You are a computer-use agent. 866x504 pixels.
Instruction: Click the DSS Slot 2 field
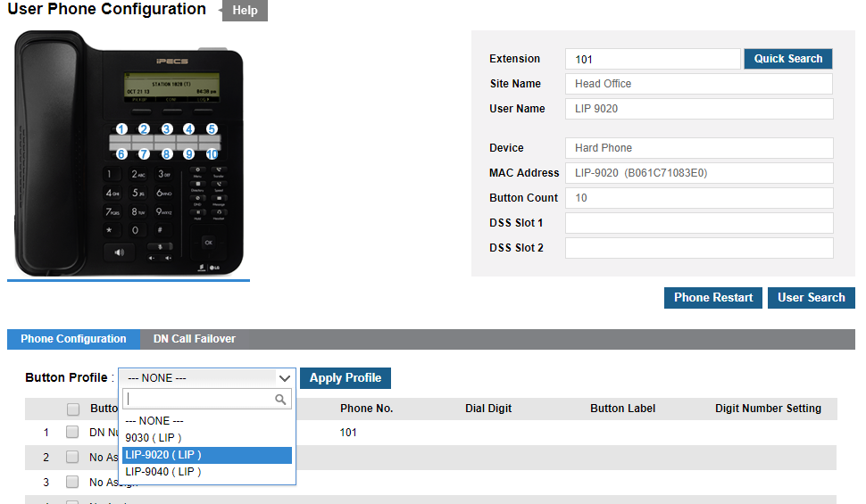(699, 248)
